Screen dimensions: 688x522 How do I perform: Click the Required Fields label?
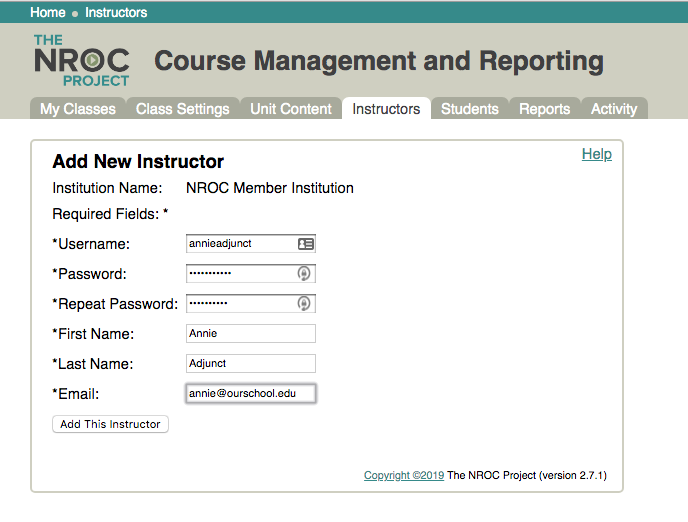click(x=110, y=214)
